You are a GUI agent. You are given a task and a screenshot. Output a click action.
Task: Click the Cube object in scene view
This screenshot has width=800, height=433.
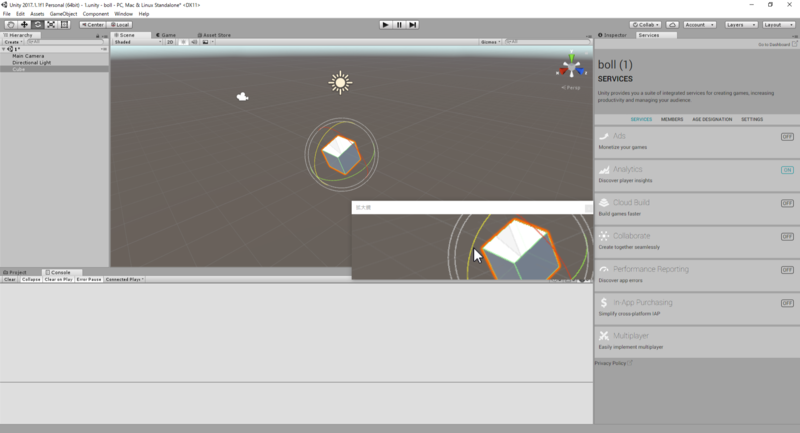pyautogui.click(x=341, y=155)
